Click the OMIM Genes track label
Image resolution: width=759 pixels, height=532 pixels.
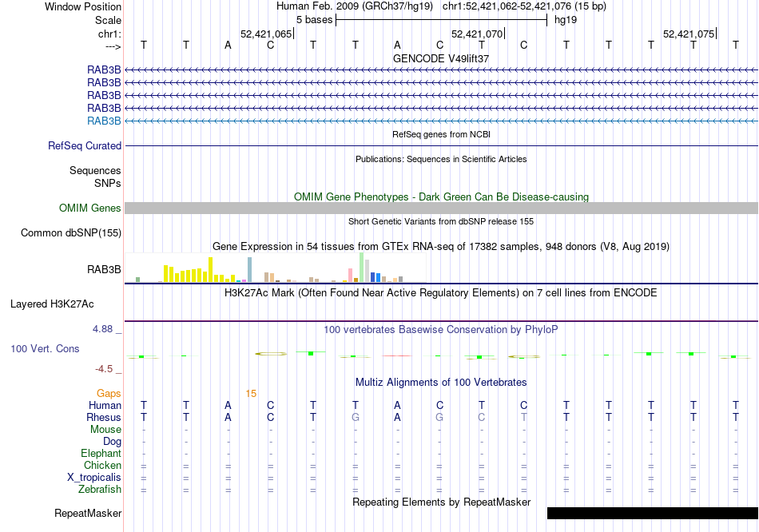click(x=90, y=208)
